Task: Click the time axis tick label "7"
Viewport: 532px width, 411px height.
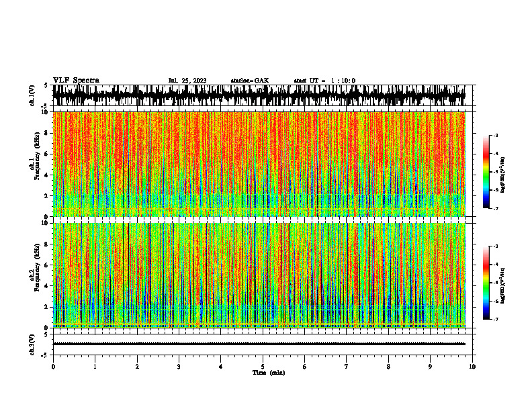Action: click(x=347, y=367)
